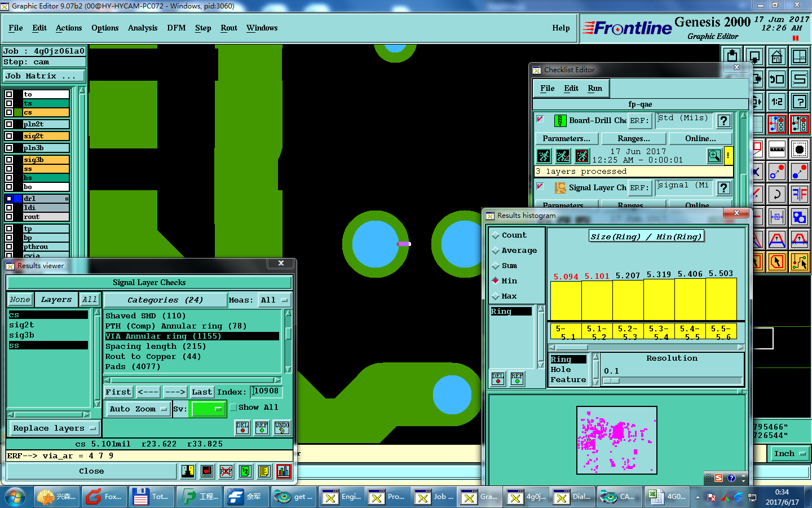Click the question mark help for Signal Layer check
The width and height of the screenshot is (812, 508).
click(724, 187)
